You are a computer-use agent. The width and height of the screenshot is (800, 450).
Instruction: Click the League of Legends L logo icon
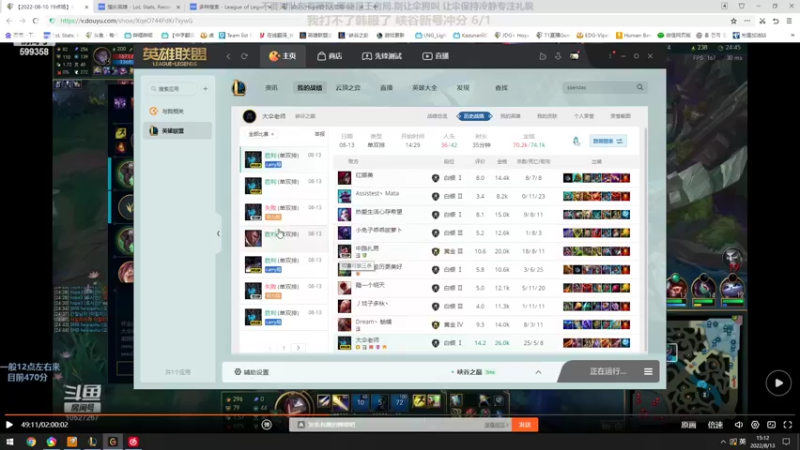pos(239,88)
